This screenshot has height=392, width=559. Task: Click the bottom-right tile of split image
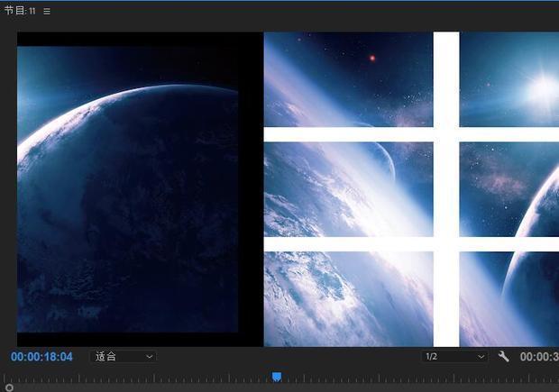click(x=509, y=298)
